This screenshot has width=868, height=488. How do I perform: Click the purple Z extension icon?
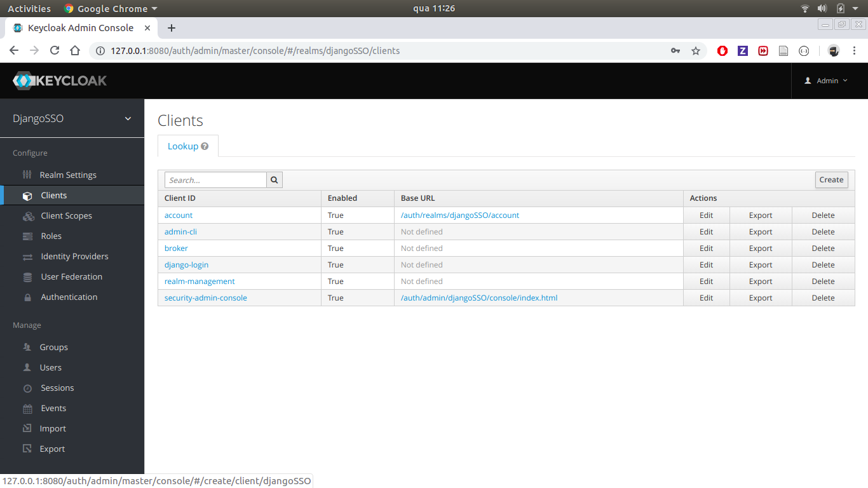click(743, 51)
